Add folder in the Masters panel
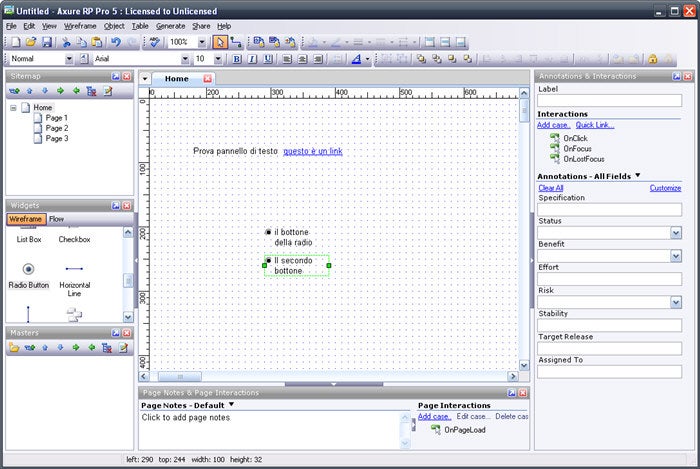The height and width of the screenshot is (469, 700). 14,347
